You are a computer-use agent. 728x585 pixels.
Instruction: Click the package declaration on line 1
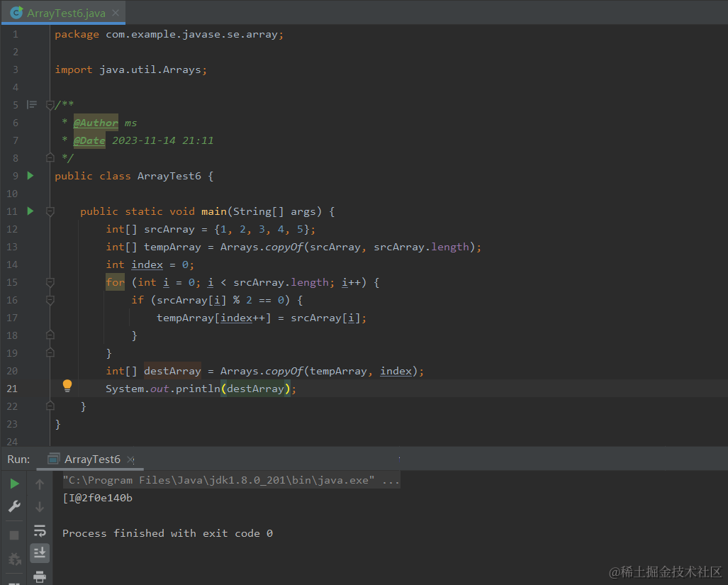coord(169,34)
